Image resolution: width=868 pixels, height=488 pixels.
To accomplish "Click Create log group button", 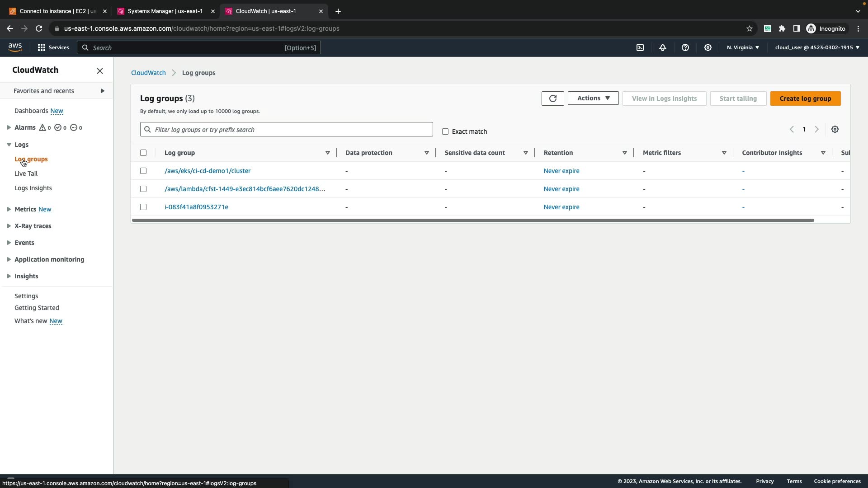I will 805,99.
